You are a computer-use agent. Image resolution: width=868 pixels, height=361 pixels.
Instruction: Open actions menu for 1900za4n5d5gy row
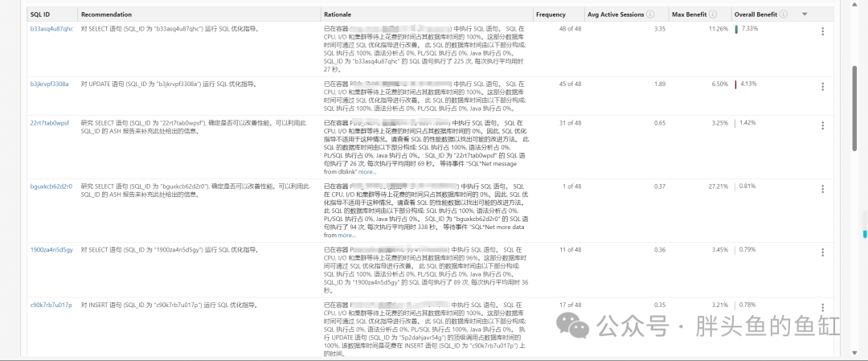(x=823, y=252)
